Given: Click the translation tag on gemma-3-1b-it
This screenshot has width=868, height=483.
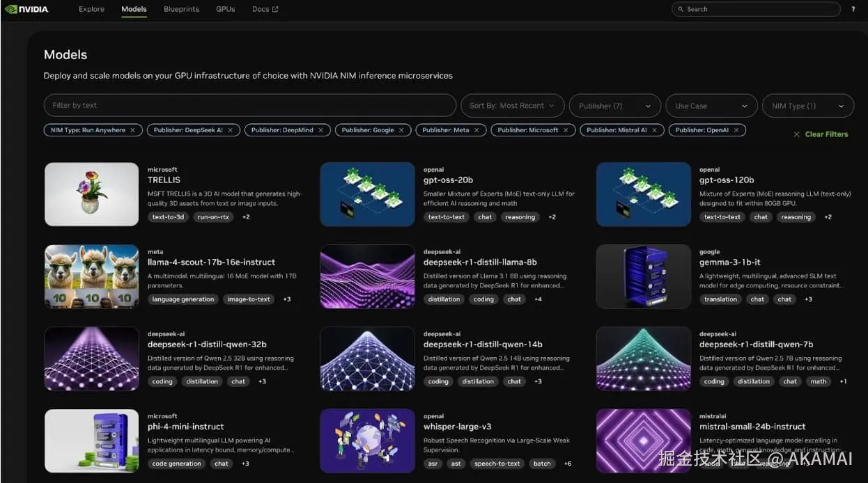Looking at the screenshot, I should click(720, 299).
